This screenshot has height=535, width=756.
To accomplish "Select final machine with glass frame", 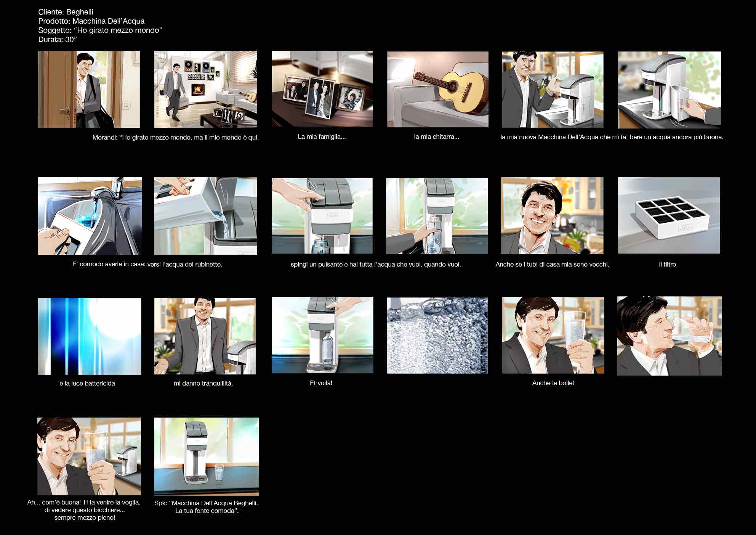I will point(206,456).
